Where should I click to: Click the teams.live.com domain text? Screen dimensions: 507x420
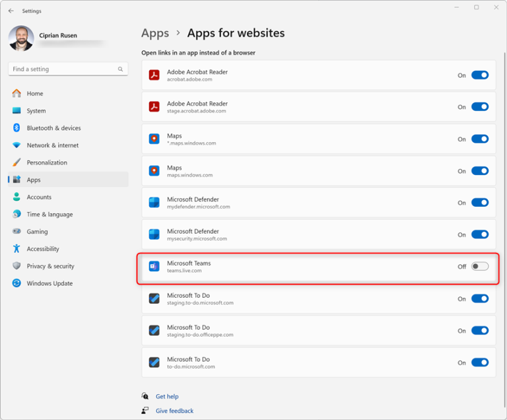click(x=184, y=271)
